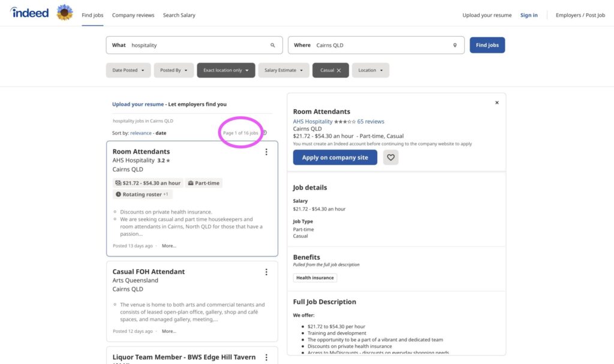Viewport: 614px width, 364px height.
Task: Sort results by relevance
Action: point(141,133)
